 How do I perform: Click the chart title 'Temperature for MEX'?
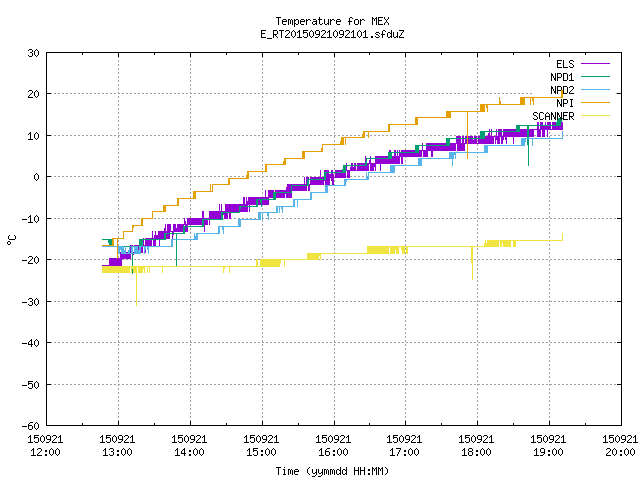pyautogui.click(x=332, y=21)
